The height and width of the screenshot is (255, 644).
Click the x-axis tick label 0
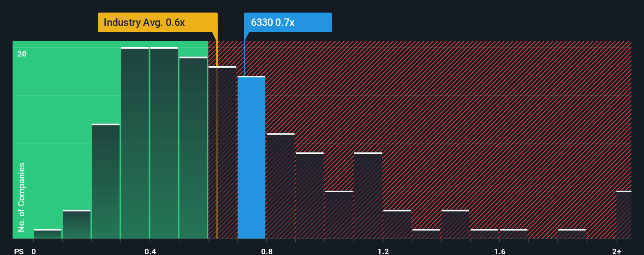pyautogui.click(x=34, y=251)
